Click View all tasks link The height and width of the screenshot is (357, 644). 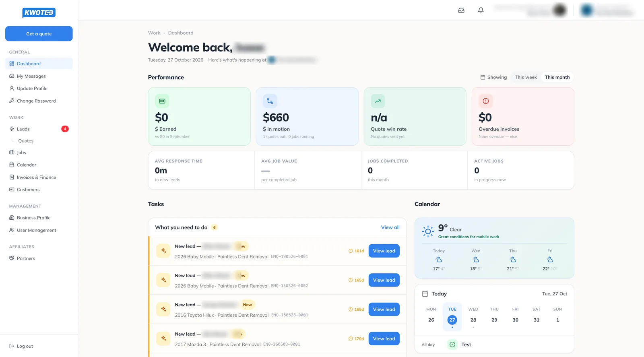[x=390, y=227]
